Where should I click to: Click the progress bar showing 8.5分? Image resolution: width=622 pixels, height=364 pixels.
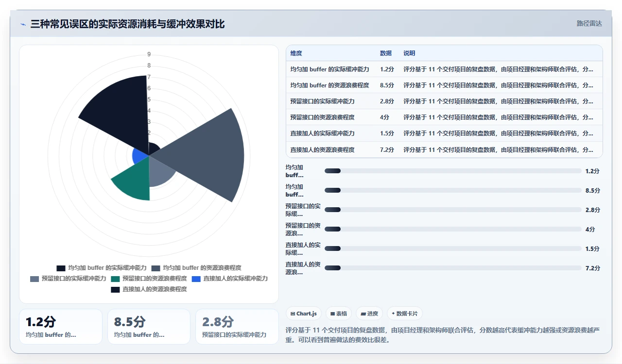coord(453,190)
